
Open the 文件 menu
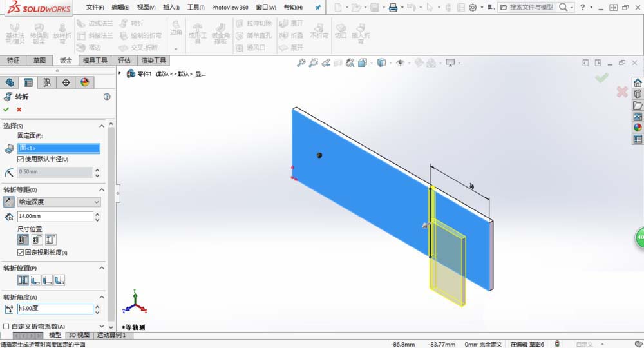[x=95, y=7]
